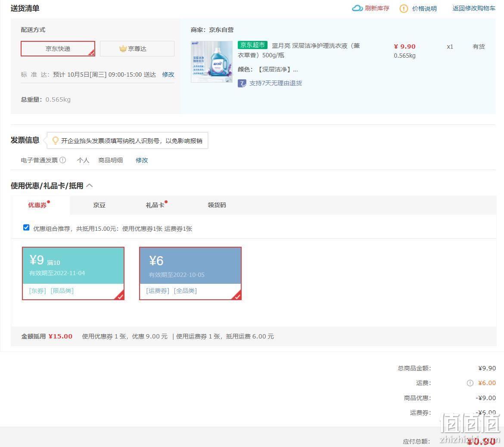This screenshot has height=447, width=504.
Task: Open the detergent product thumbnail
Action: (x=212, y=62)
